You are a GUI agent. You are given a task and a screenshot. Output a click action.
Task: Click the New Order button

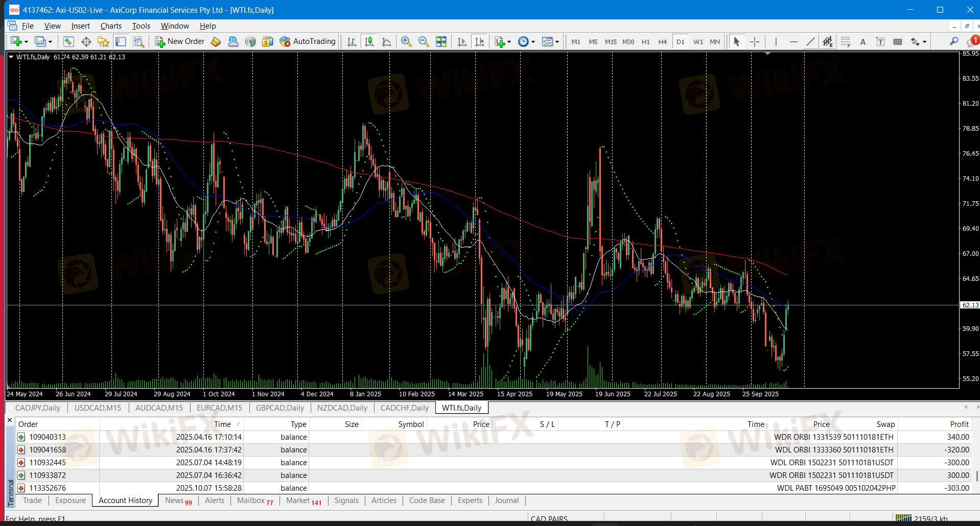180,42
